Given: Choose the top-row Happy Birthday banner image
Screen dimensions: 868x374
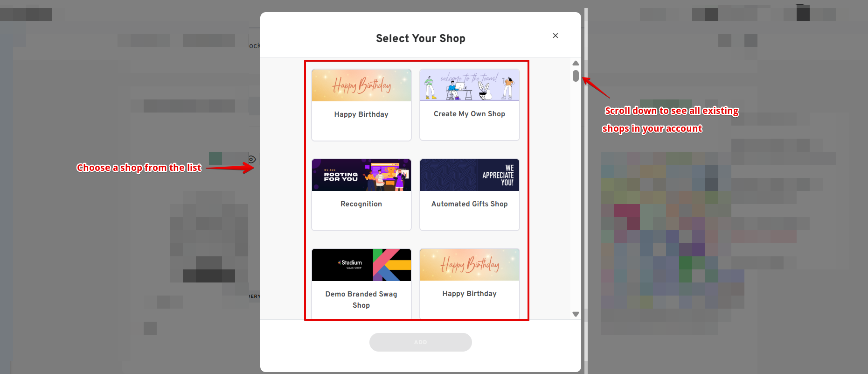Looking at the screenshot, I should 361,85.
